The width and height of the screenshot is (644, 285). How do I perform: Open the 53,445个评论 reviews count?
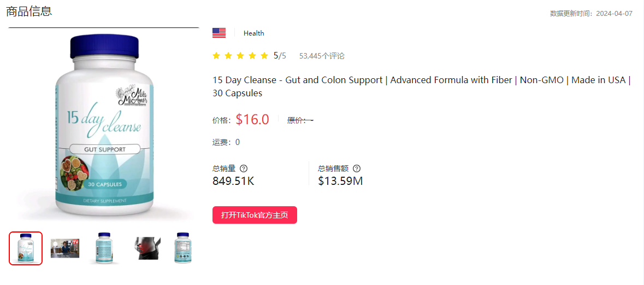[x=322, y=56]
